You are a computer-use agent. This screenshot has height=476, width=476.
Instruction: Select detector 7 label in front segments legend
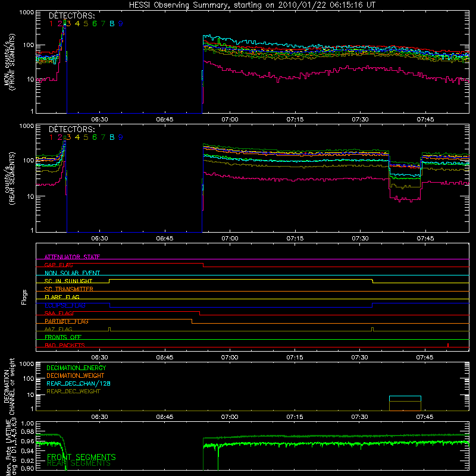[x=103, y=24]
